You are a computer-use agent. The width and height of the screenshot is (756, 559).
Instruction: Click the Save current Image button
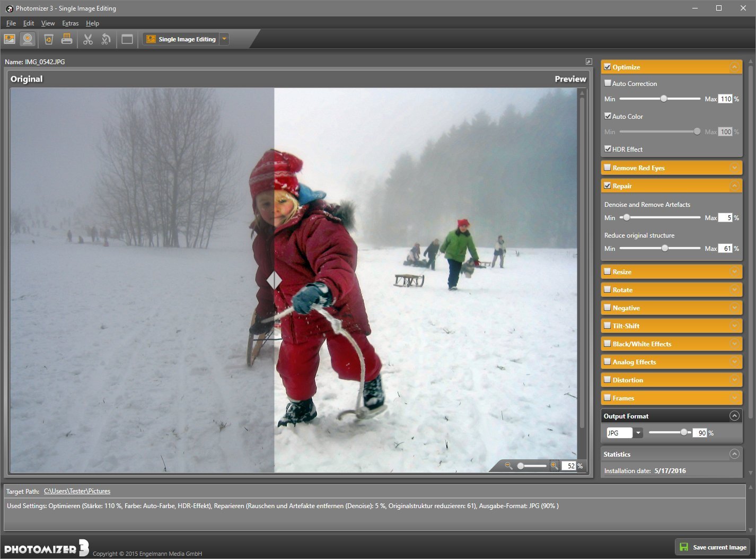(x=713, y=547)
